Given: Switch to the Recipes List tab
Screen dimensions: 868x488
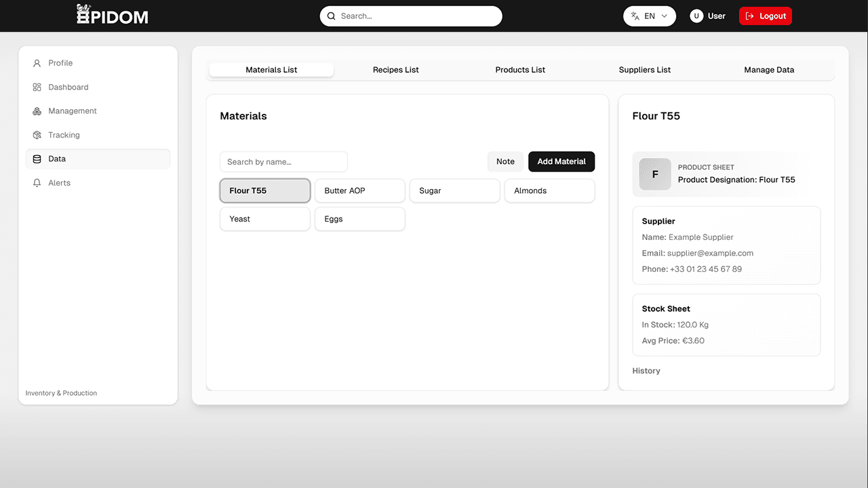Looking at the screenshot, I should tap(395, 69).
